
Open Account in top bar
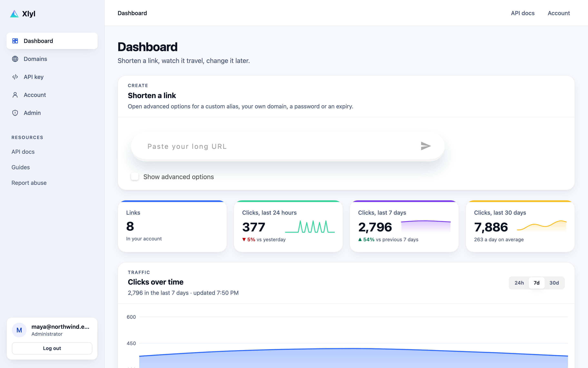pyautogui.click(x=559, y=13)
